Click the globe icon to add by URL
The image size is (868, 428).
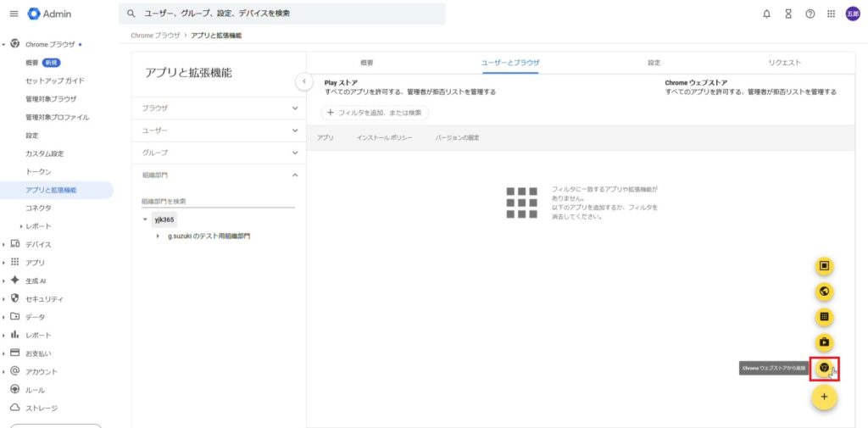824,292
